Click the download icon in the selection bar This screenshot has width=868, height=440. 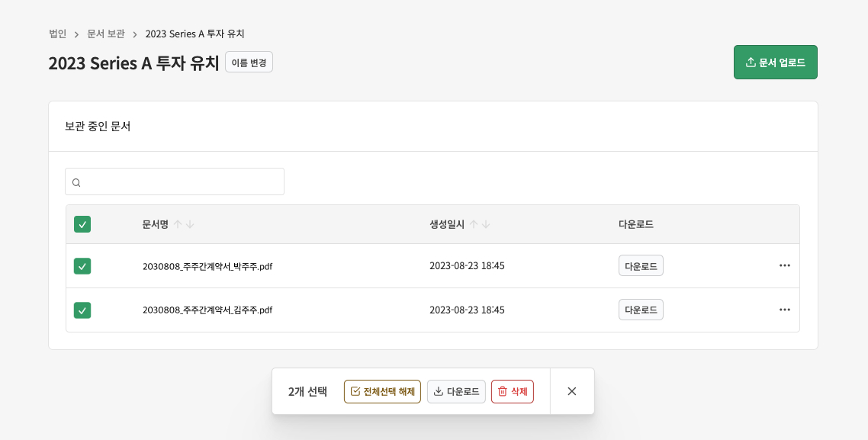[439, 391]
